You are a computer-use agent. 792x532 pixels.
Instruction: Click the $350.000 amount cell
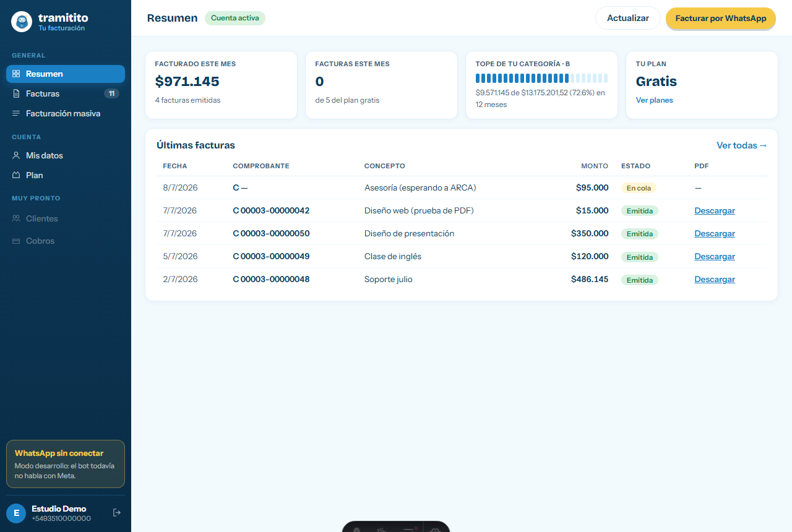[x=590, y=233]
